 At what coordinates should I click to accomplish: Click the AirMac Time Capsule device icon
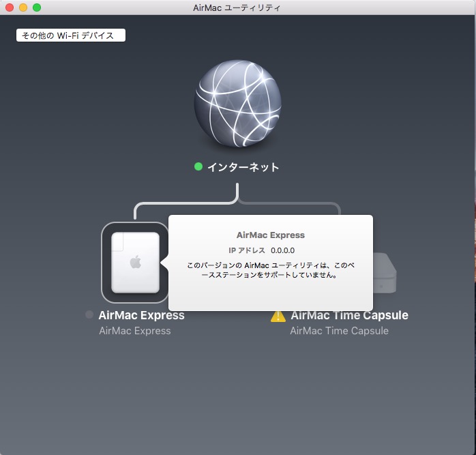tap(385, 273)
